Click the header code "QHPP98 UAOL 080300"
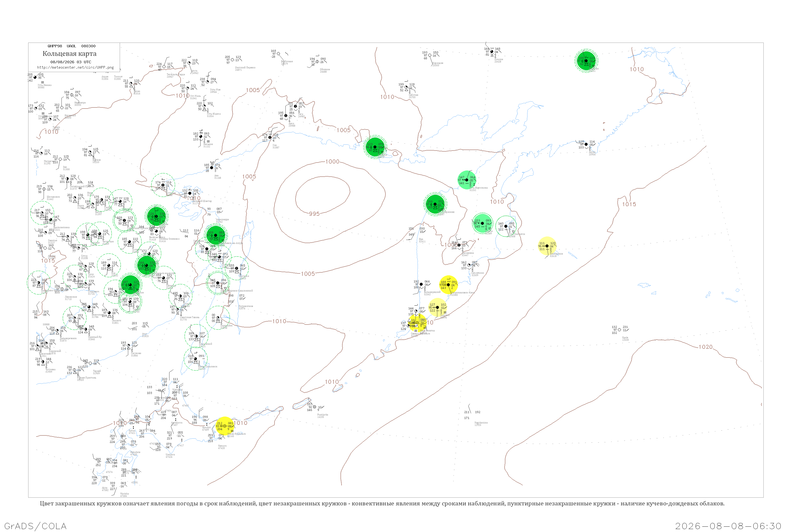This screenshot has width=798, height=532. (72, 46)
